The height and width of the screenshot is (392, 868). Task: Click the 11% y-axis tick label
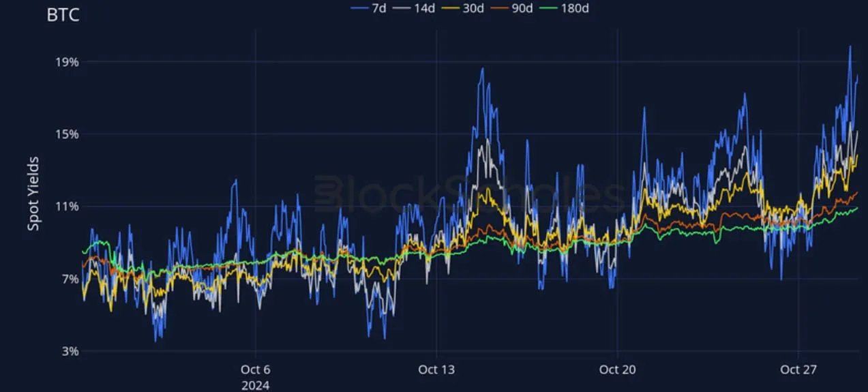tap(68, 207)
